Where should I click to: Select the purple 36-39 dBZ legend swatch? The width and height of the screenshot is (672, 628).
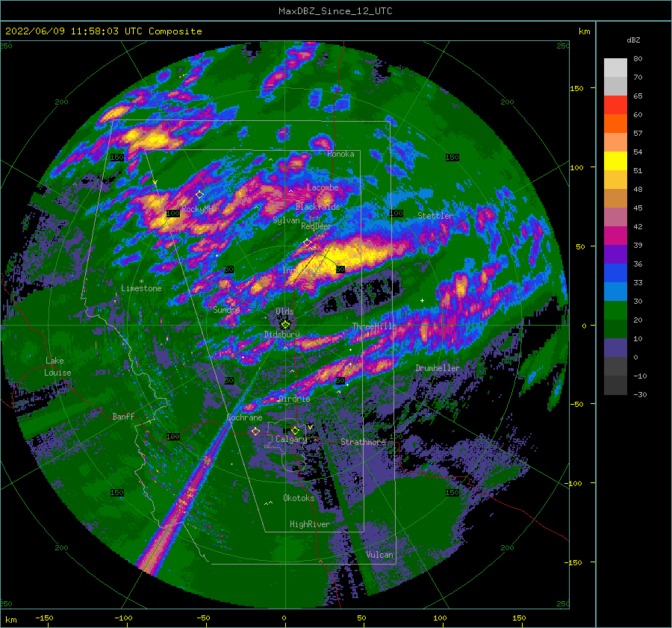tap(615, 254)
